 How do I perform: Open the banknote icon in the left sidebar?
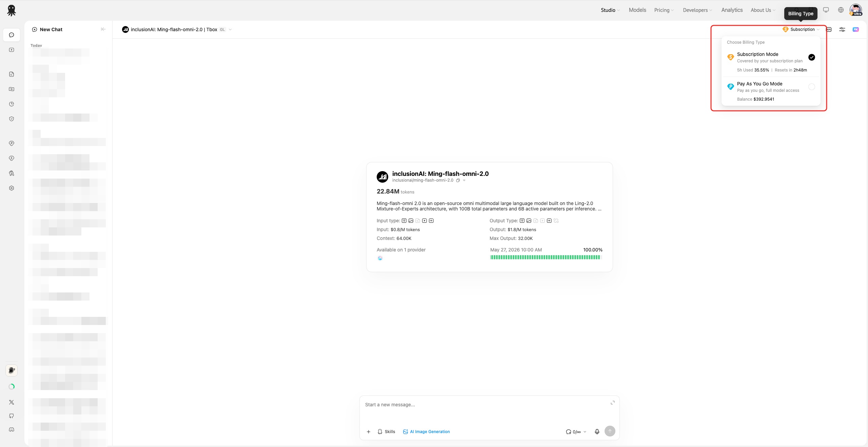coord(12,89)
